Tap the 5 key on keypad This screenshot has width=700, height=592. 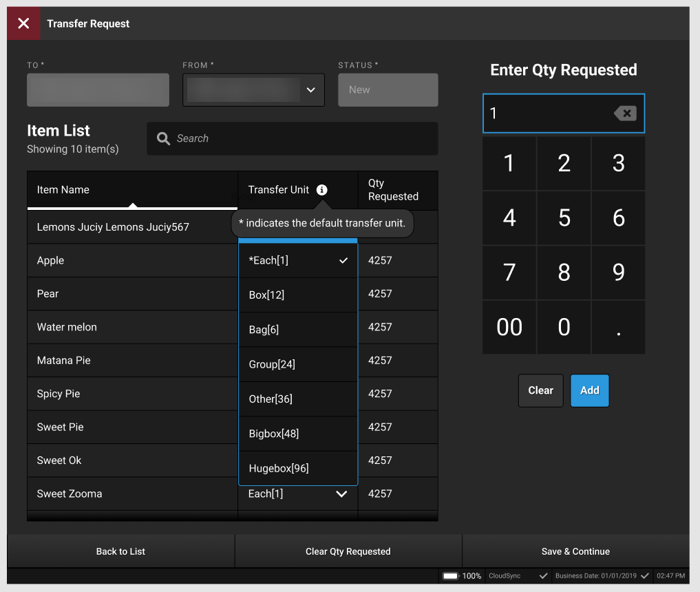[564, 218]
